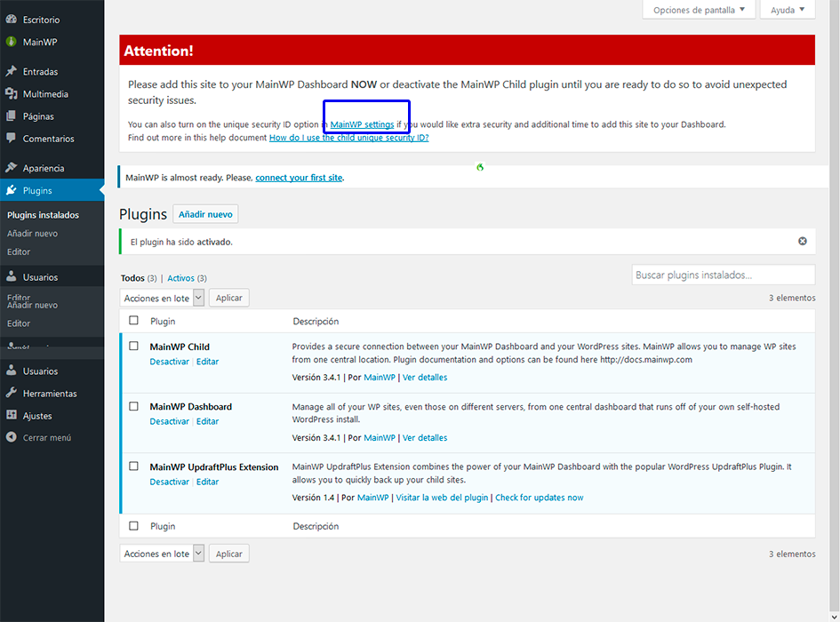Viewport: 840px width, 622px height.
Task: Open Editor under Plugins submenu
Action: 19,251
